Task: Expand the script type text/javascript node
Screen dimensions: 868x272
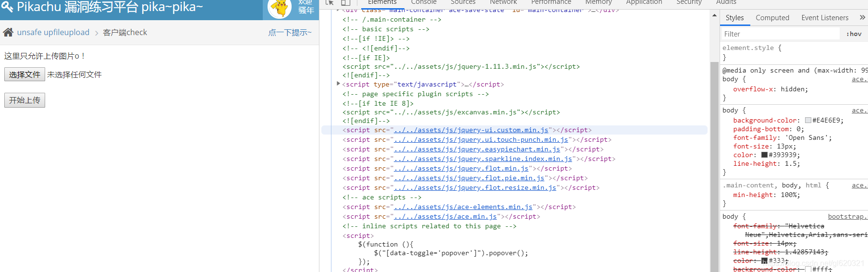Action: (x=338, y=84)
